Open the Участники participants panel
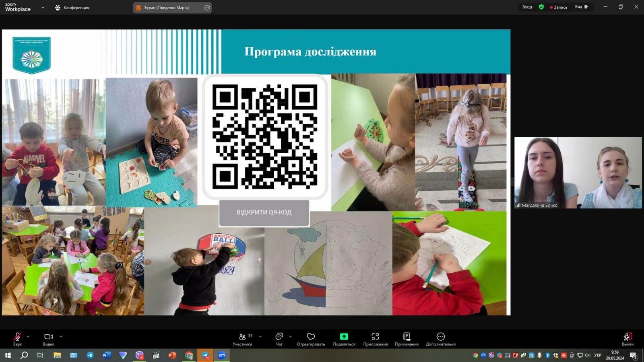Image resolution: width=644 pixels, height=362 pixels. [x=243, y=339]
